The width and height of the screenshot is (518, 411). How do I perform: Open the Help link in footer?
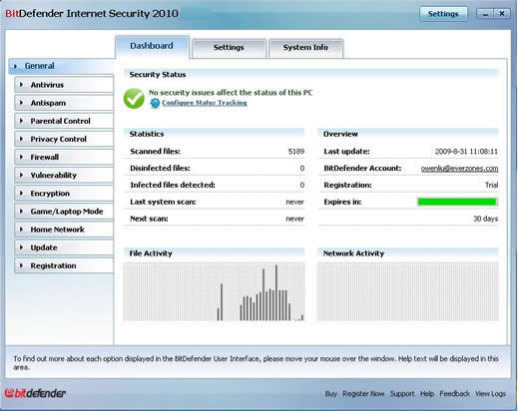[427, 394]
